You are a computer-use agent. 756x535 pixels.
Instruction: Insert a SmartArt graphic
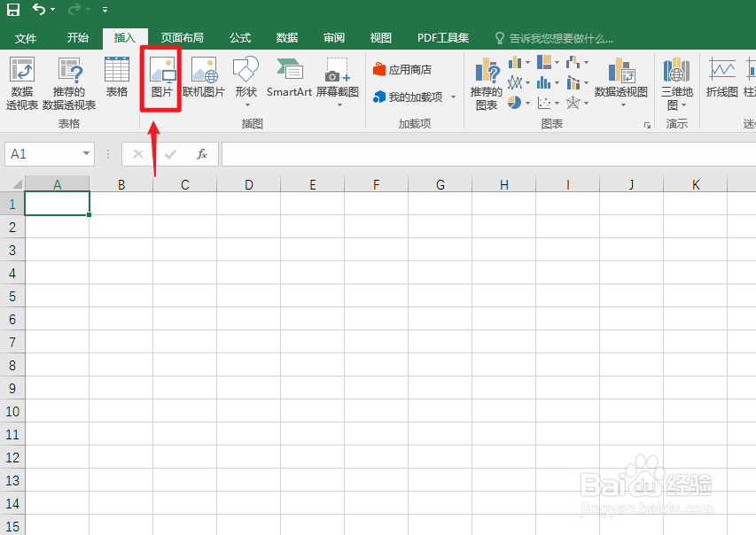[288, 80]
